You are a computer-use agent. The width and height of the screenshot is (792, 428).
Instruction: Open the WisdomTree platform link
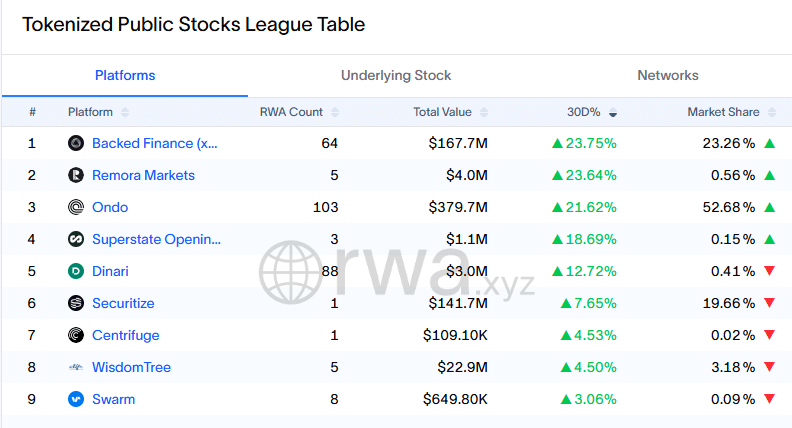coord(131,367)
